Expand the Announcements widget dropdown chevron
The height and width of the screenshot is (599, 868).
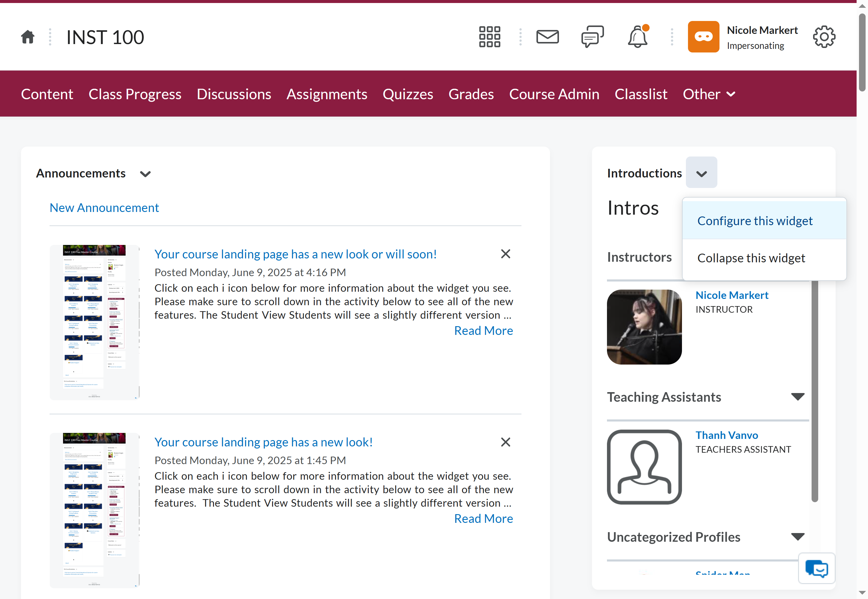[x=145, y=174]
